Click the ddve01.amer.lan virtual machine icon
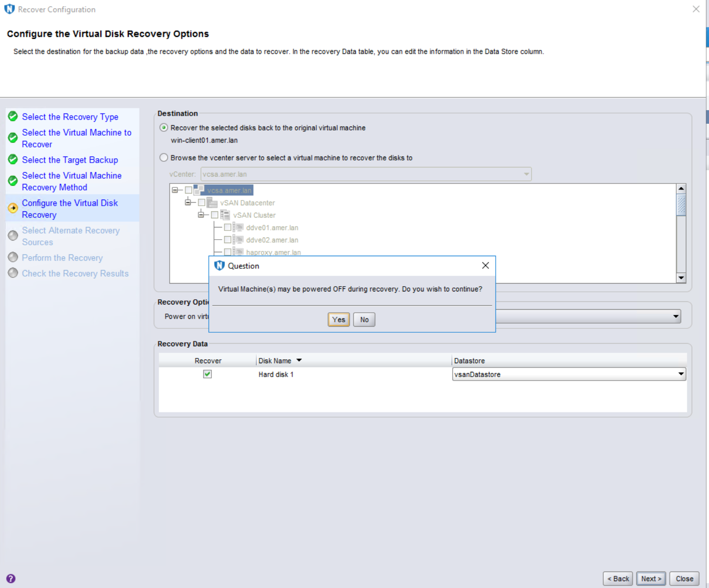The image size is (709, 588). (x=238, y=227)
